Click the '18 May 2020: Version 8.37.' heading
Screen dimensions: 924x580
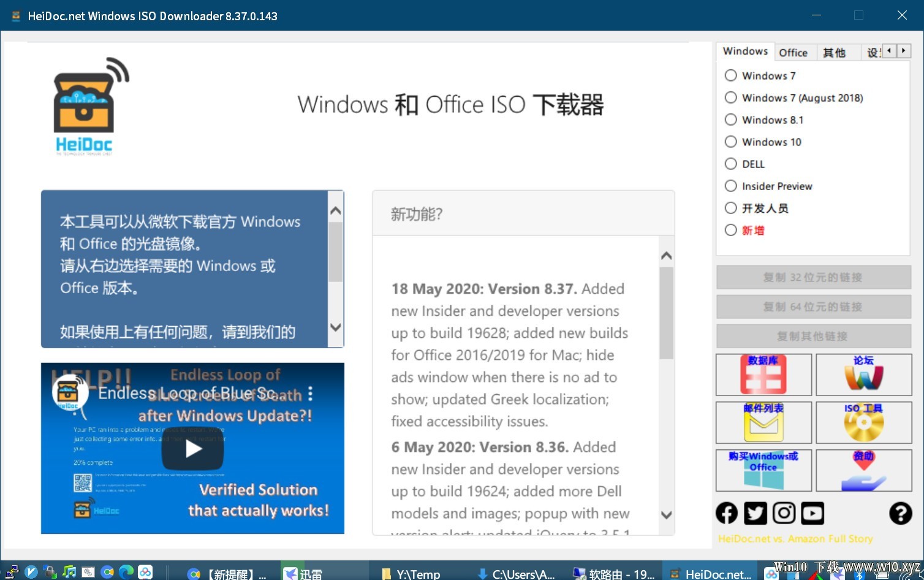pyautogui.click(x=484, y=289)
